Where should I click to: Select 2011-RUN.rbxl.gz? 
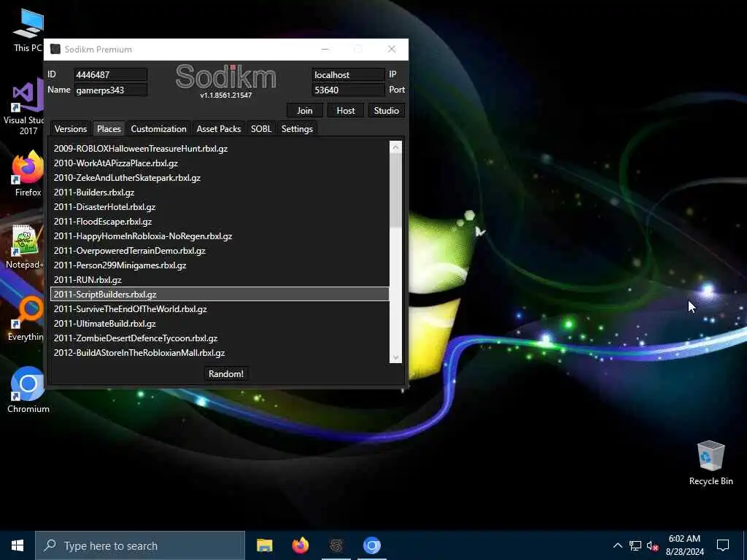(220, 280)
